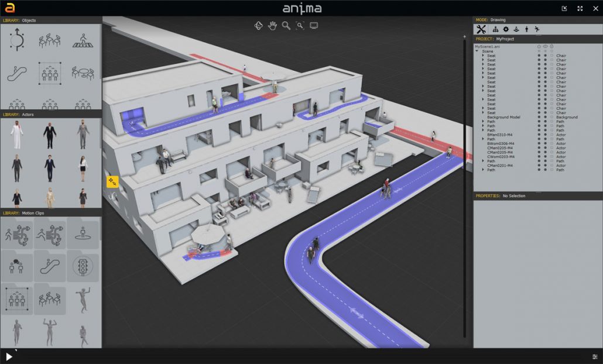Play the animation with the play button

point(9,357)
